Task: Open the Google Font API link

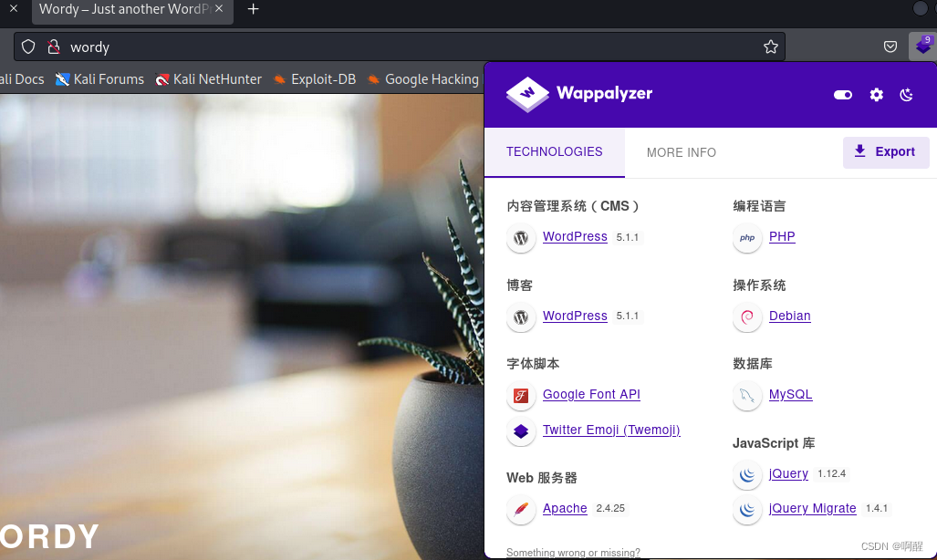Action: point(591,394)
